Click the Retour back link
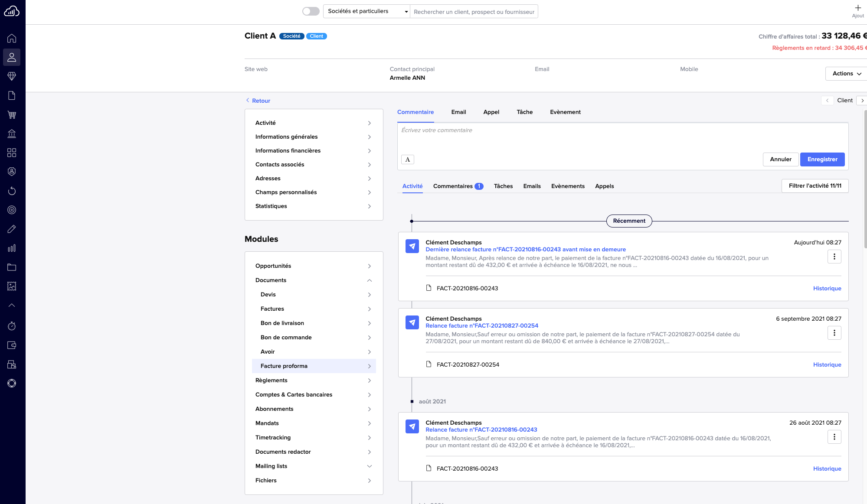Screen dimensions: 867x504 (261, 101)
